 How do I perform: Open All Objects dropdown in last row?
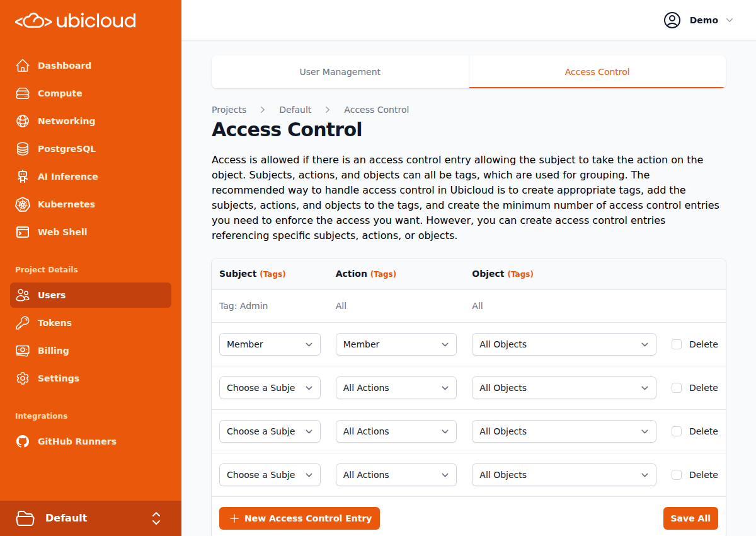(x=564, y=475)
